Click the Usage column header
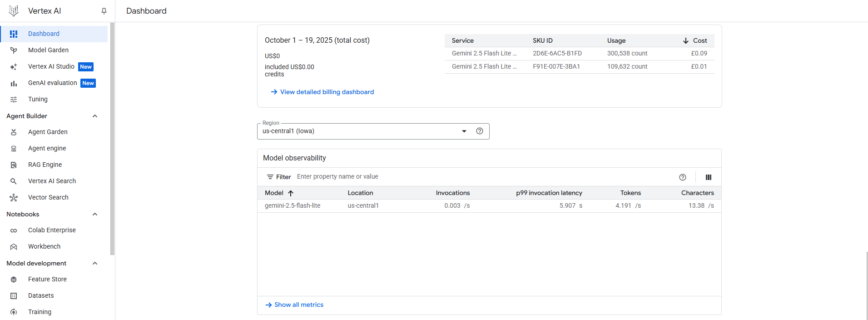The image size is (868, 320). click(x=616, y=40)
